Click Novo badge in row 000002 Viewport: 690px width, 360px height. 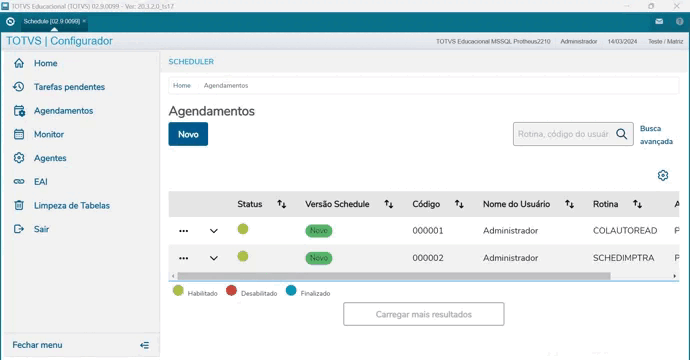(319, 258)
